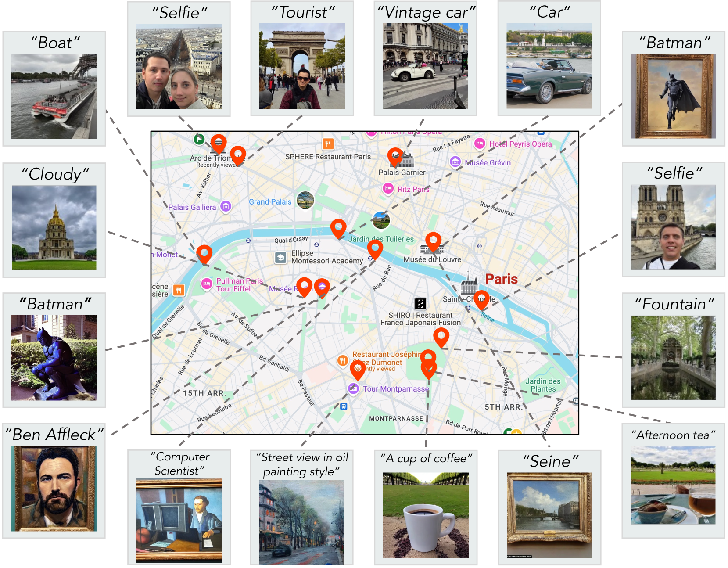
Task: Click the school icon beside Ellipse Montessori Academy
Action: tap(280, 257)
